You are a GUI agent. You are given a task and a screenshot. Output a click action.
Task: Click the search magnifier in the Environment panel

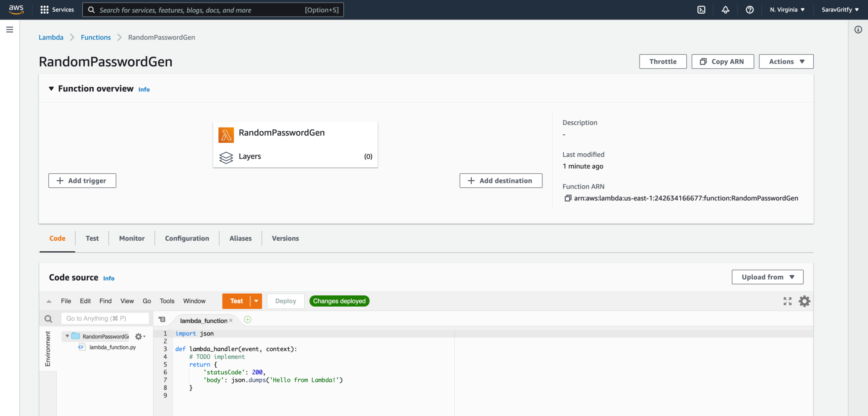point(48,318)
